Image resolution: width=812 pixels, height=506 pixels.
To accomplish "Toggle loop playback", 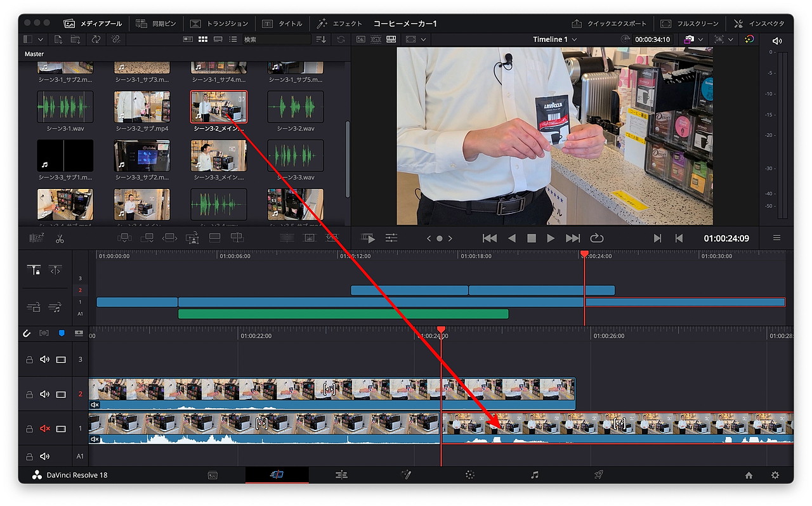I will [x=596, y=238].
